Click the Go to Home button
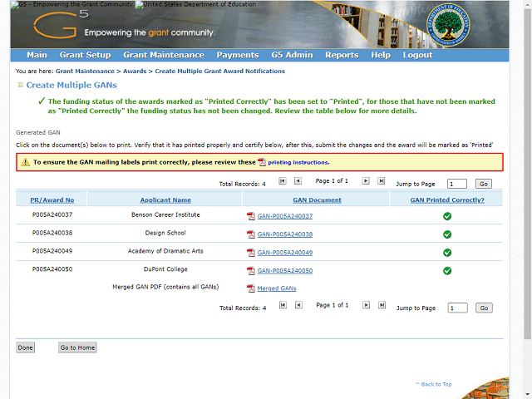This screenshot has height=399, width=532. click(76, 347)
